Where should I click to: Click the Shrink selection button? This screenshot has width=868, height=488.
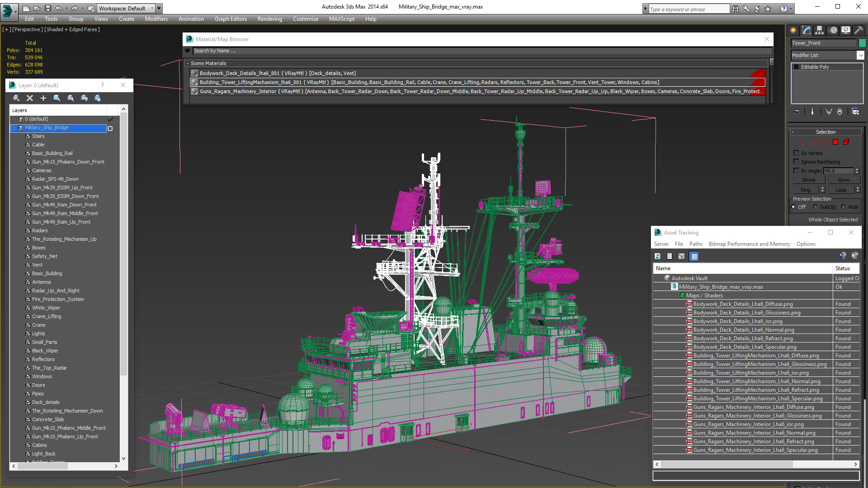[809, 180]
